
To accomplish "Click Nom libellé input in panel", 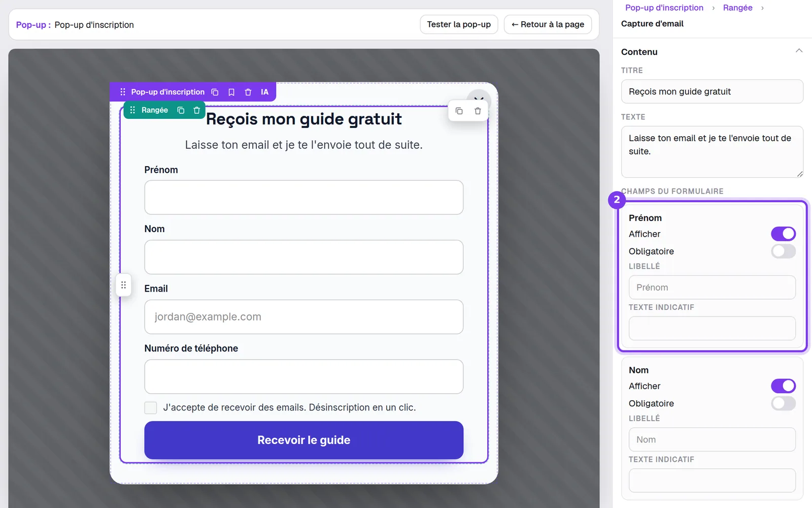I will point(712,439).
